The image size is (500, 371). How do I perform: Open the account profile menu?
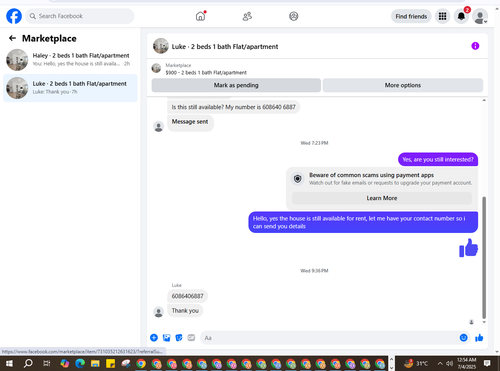coord(480,16)
